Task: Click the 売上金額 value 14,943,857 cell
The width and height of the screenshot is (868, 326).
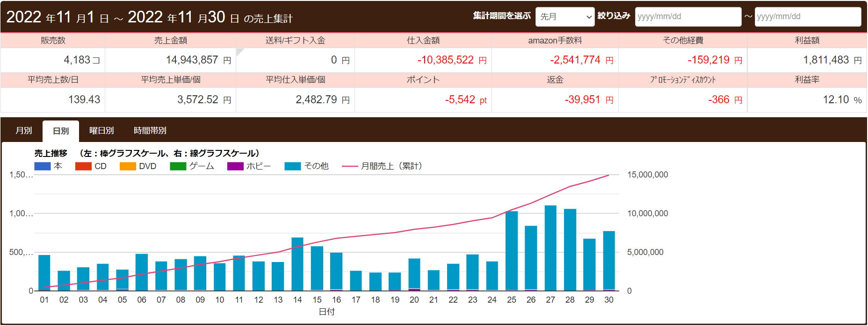Action: 171,60
